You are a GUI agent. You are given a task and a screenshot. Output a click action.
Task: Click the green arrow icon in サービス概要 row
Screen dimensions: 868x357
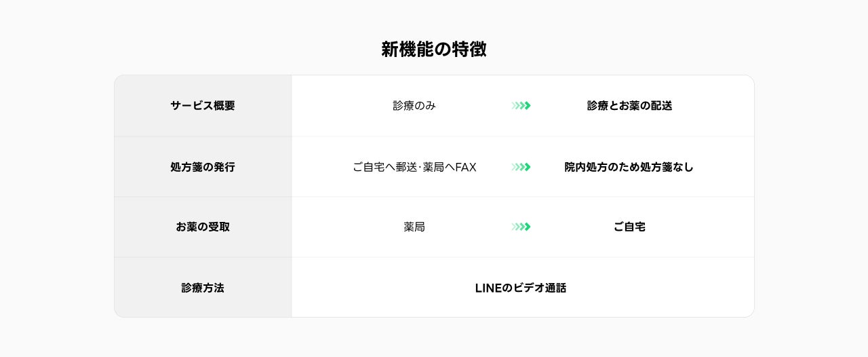pyautogui.click(x=521, y=106)
